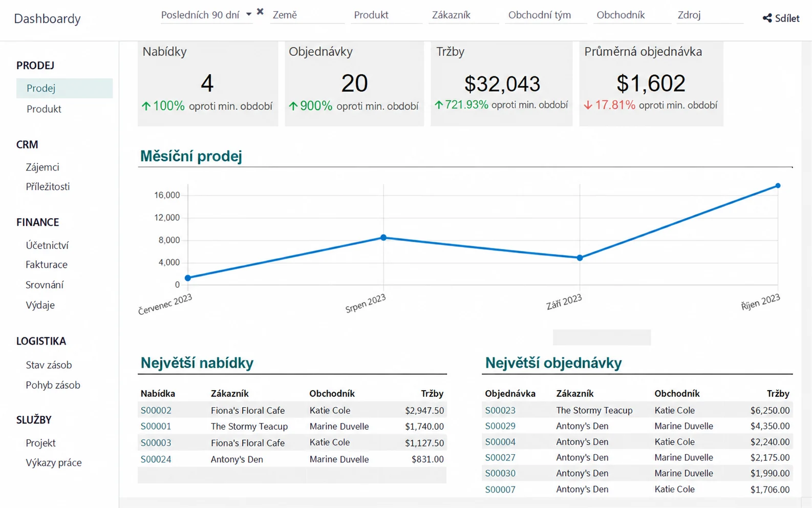Open quotation S00001

point(156,427)
